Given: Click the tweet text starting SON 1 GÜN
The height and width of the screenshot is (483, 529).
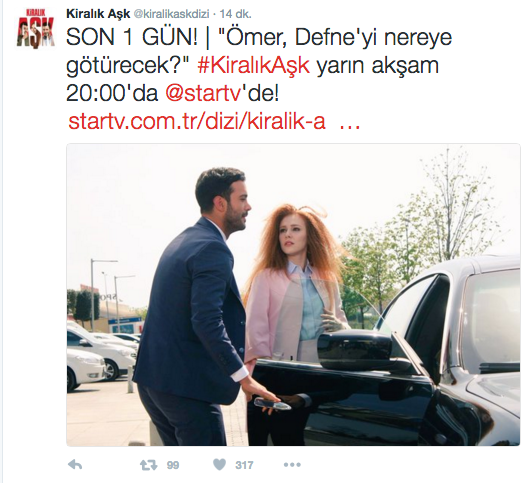Looking at the screenshot, I should [259, 66].
